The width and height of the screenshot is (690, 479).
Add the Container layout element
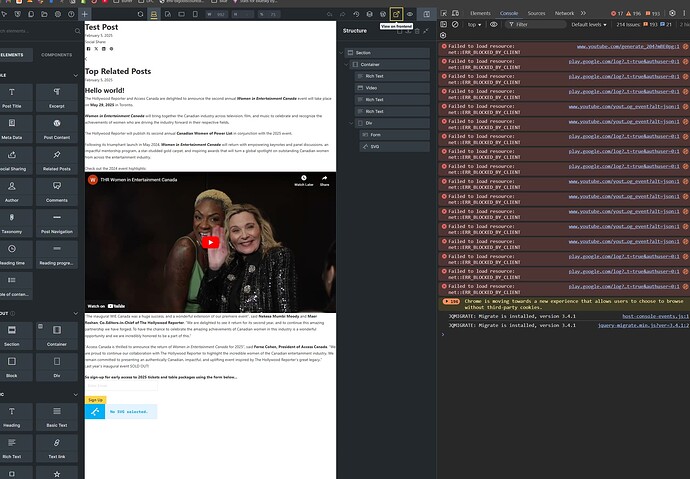pos(57,336)
